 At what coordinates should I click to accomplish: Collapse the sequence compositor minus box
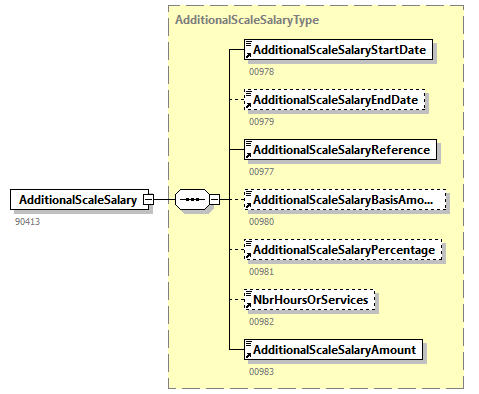tap(214, 200)
